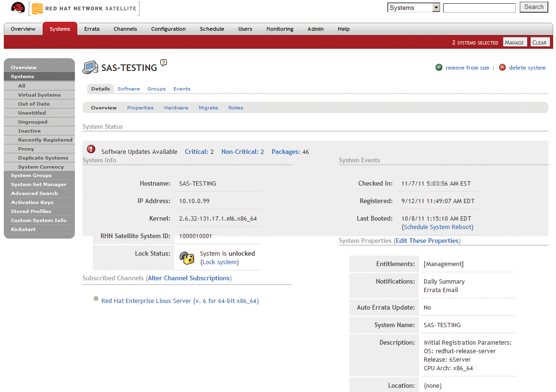556x392 pixels.
Task: Open the Non-Critical updates link
Action: point(240,151)
